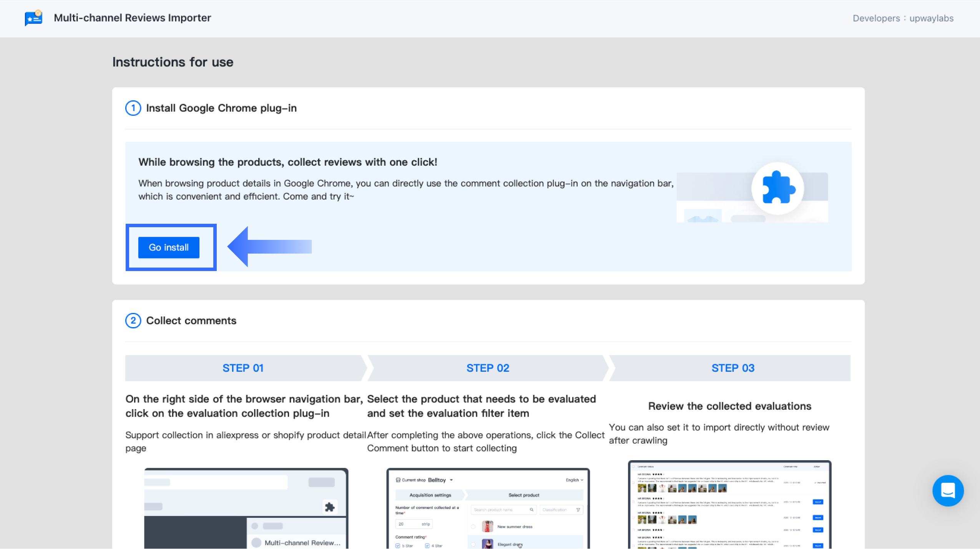Select the New summer dress radio button
This screenshot has width=980, height=549.
[x=473, y=527]
